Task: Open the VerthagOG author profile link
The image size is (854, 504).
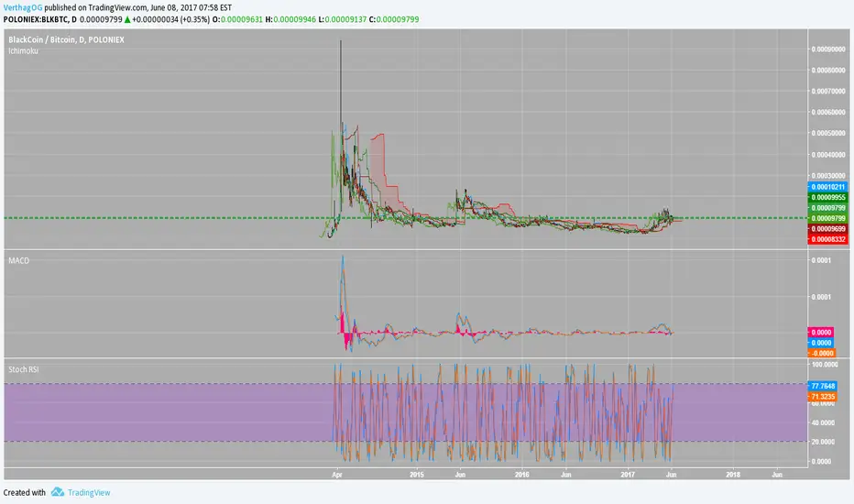Action: pyautogui.click(x=23, y=7)
